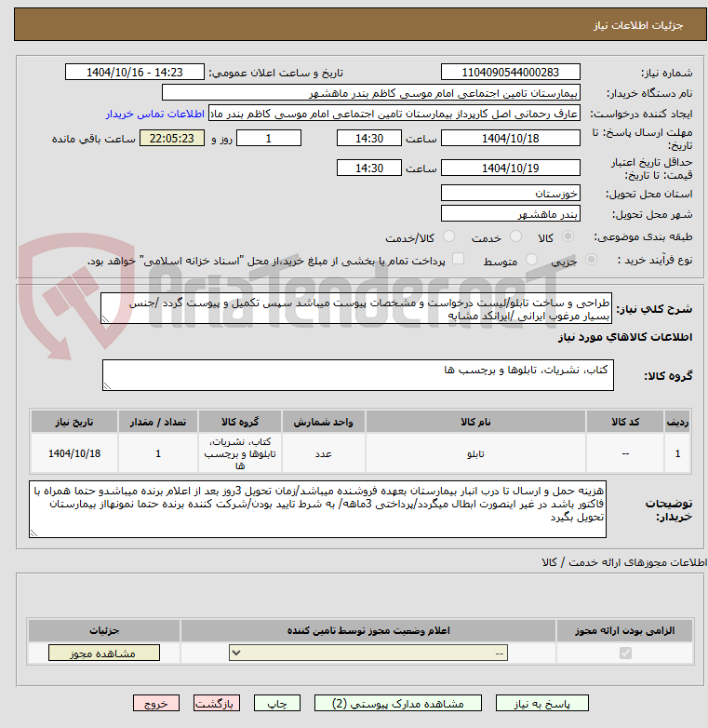Click the خروج exit button
Image resolution: width=708 pixels, height=728 pixels.
(x=156, y=704)
